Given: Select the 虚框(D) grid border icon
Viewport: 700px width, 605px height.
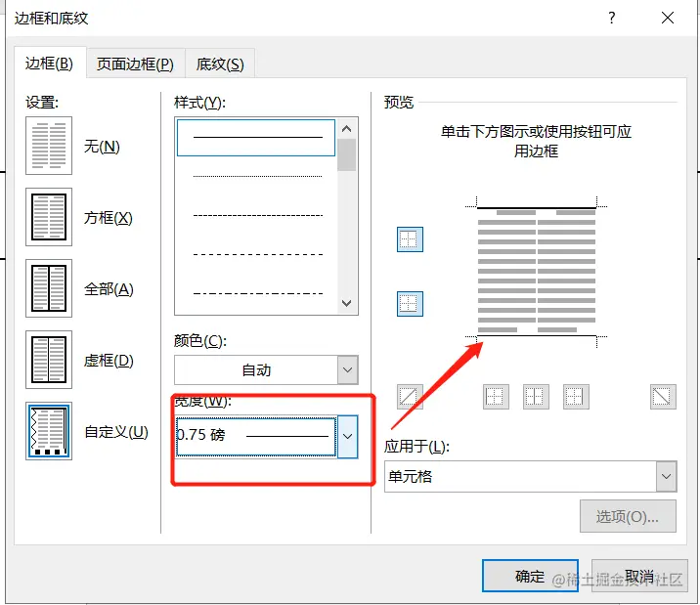Looking at the screenshot, I should pyautogui.click(x=49, y=360).
